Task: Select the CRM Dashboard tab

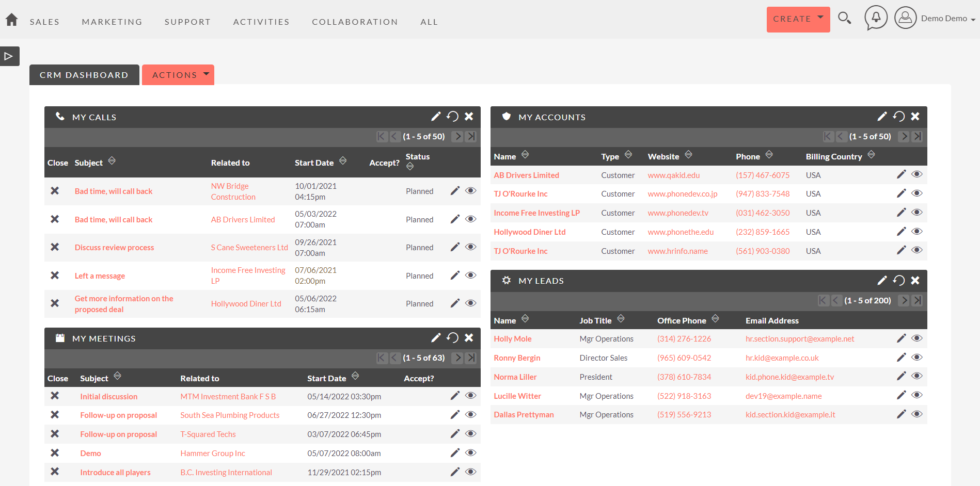Action: [84, 75]
